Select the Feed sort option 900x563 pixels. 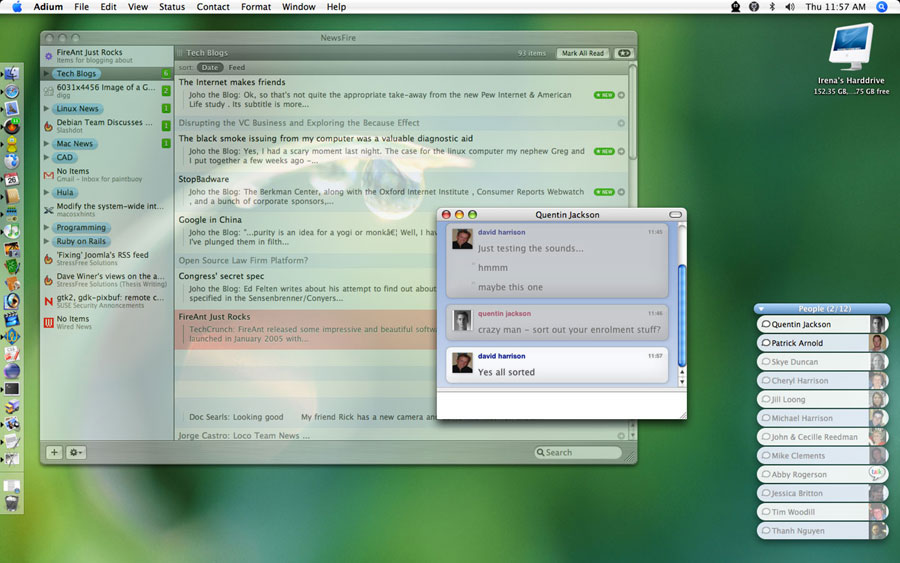(236, 67)
